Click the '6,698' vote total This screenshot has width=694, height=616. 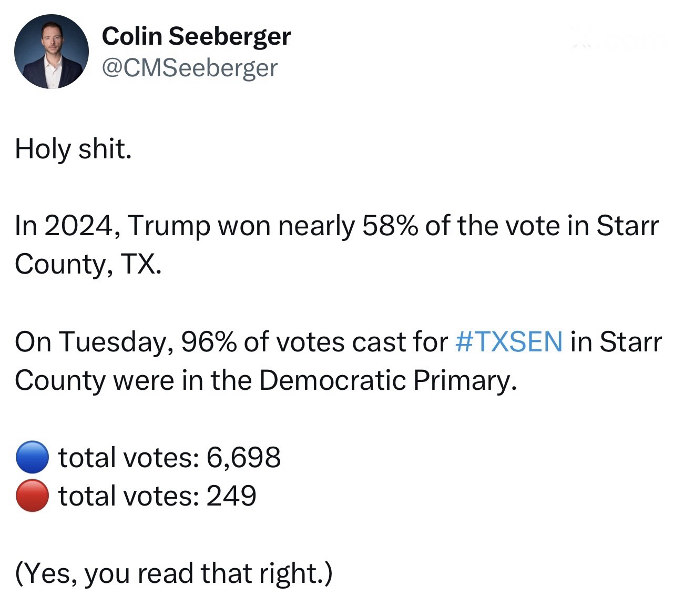(243, 457)
